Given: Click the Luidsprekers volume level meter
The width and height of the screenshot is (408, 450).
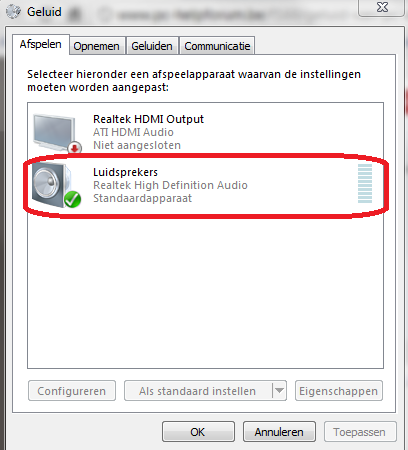Looking at the screenshot, I should pyautogui.click(x=365, y=183).
